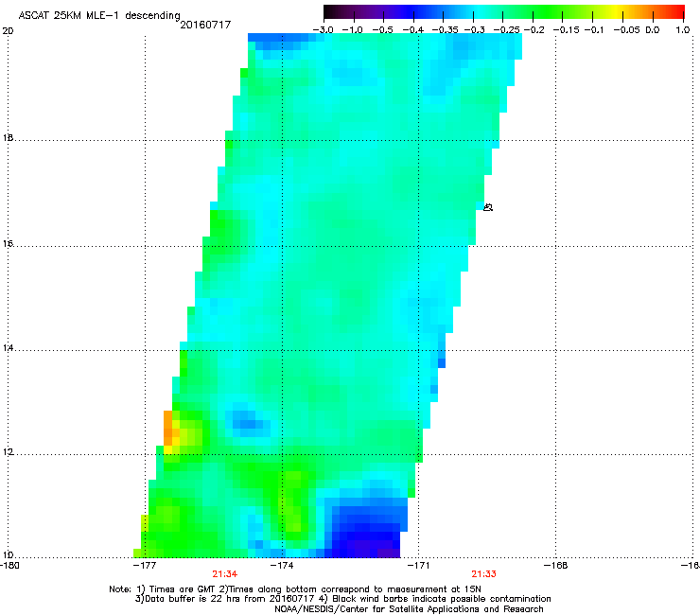Click the note line "3)Data buffer is 22 hrs"
This screenshot has height=615, width=700.
tap(342, 599)
